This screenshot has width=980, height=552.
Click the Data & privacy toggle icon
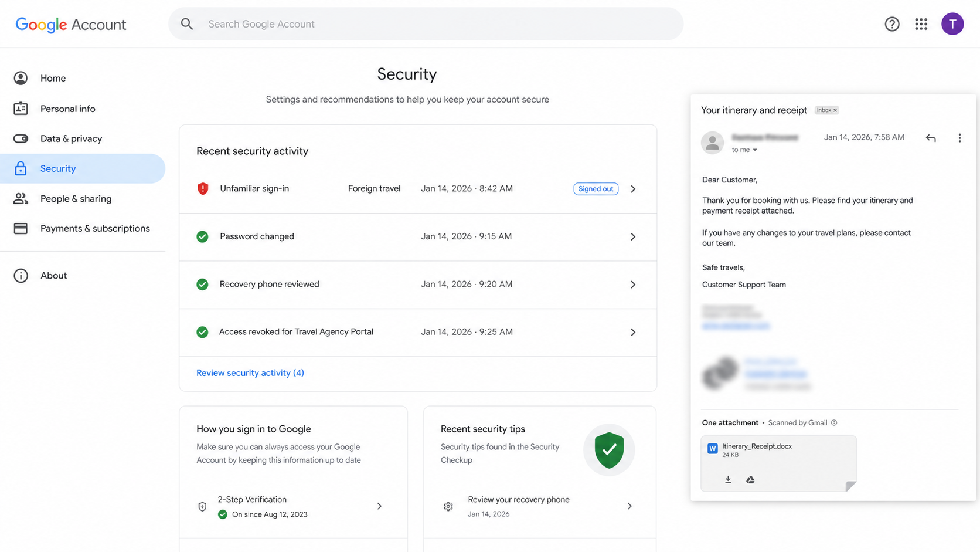[x=21, y=138]
